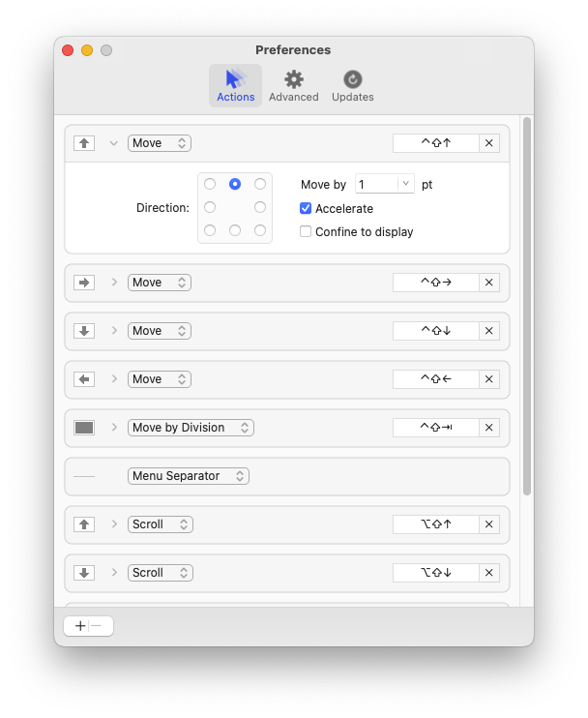Select the up direction radio button
Viewport: 588px width, 718px height.
click(x=235, y=184)
